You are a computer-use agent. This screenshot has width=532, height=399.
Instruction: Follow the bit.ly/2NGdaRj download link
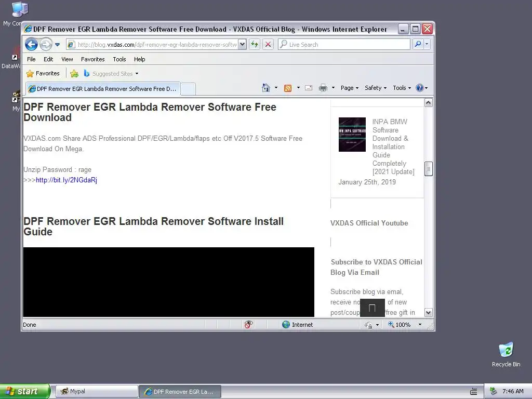[x=66, y=180]
